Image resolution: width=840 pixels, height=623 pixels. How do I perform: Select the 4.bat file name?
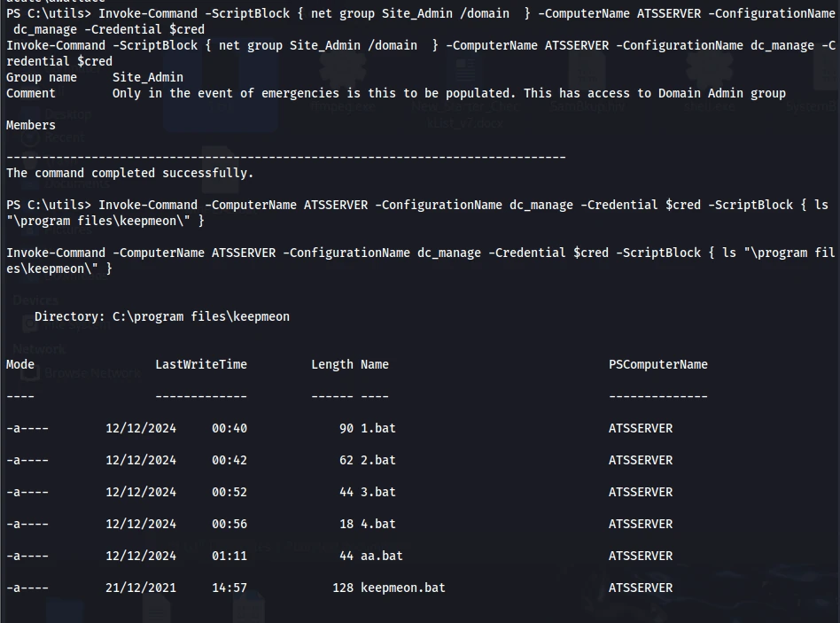[x=377, y=524]
